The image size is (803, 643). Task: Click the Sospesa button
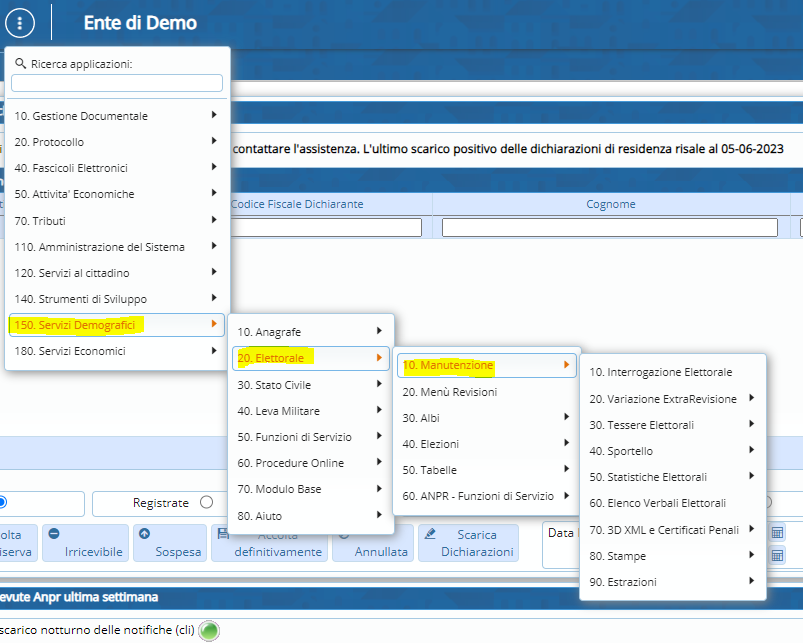click(170, 543)
